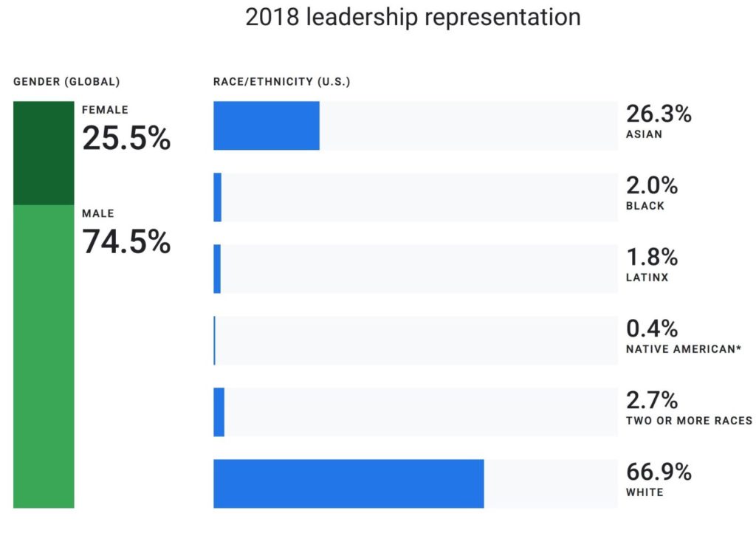756x544 pixels.
Task: Click the 'FEMALE' label text
Action: coord(105,110)
